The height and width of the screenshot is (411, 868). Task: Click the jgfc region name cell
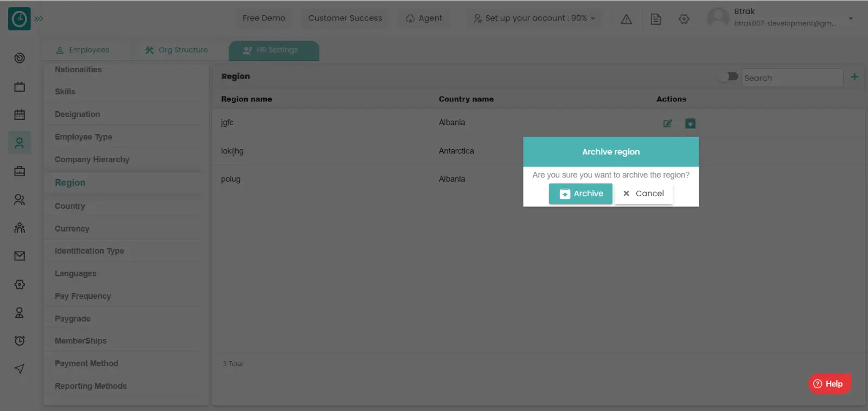pyautogui.click(x=227, y=123)
